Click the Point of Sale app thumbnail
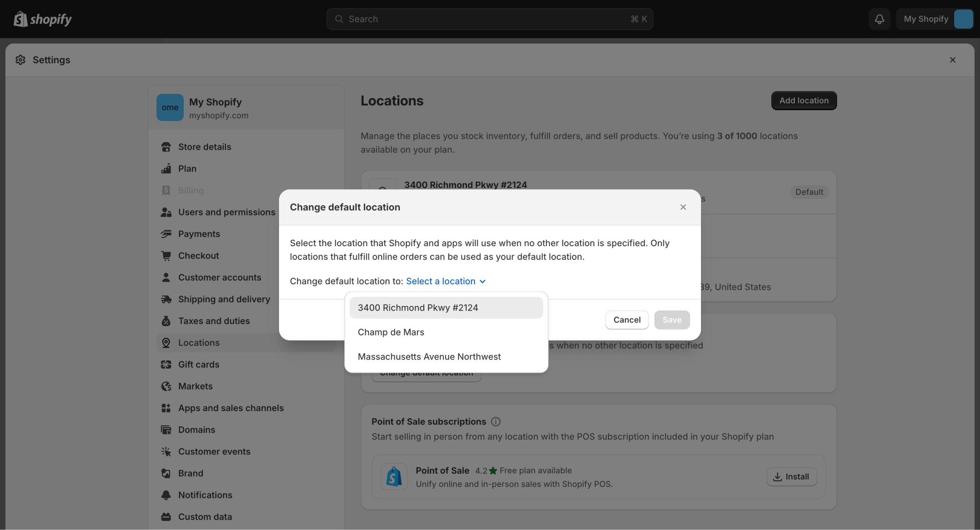 (394, 477)
